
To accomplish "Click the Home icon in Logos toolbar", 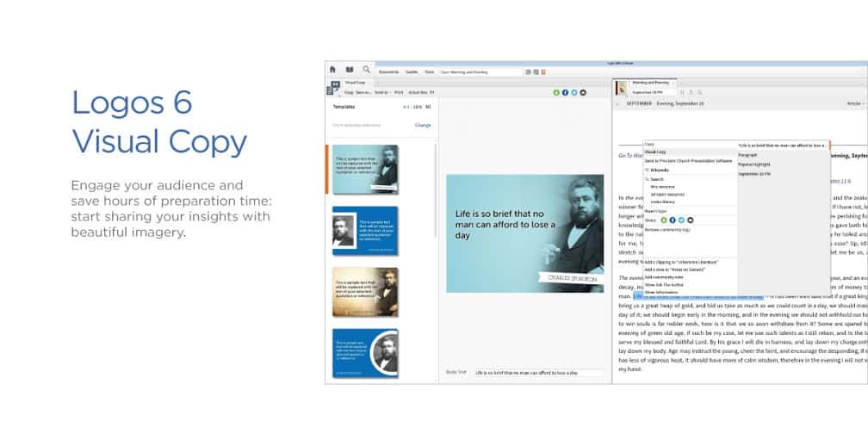I will click(x=332, y=70).
